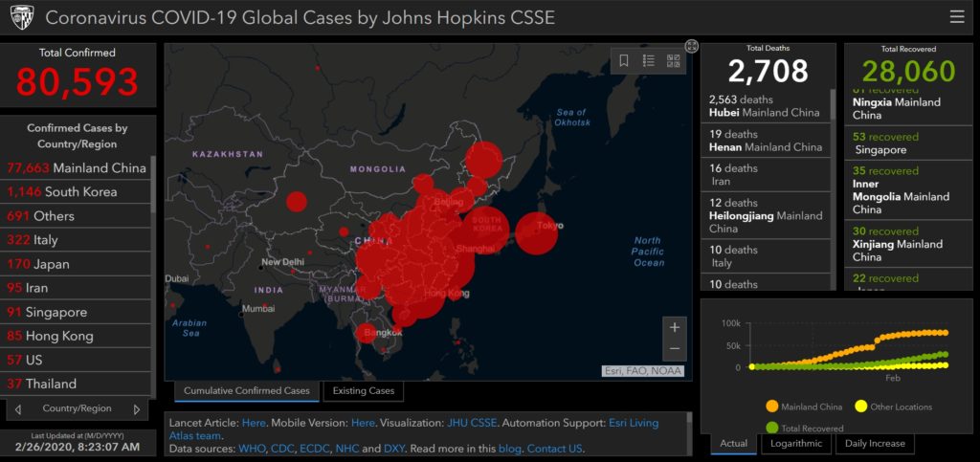Image resolution: width=980 pixels, height=462 pixels.
Task: Open the JHU CSSE visualization link
Action: [472, 423]
